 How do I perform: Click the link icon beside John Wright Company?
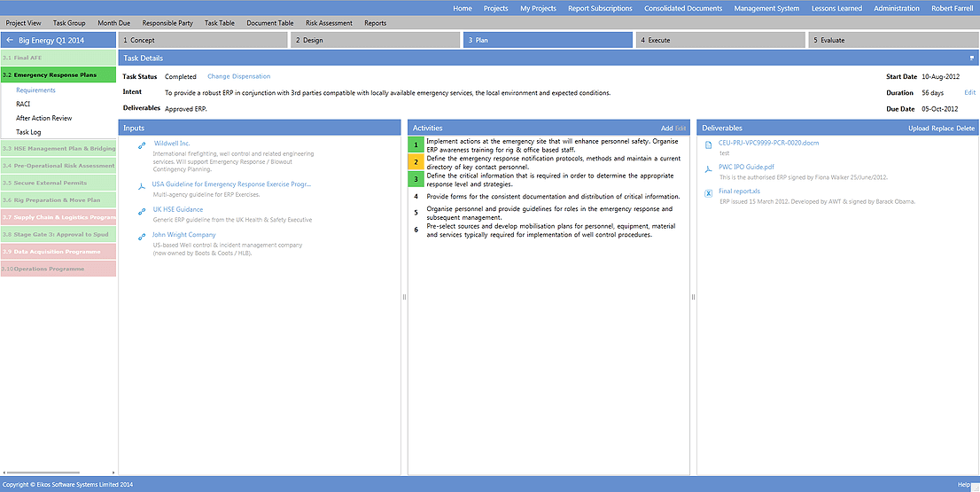click(142, 237)
